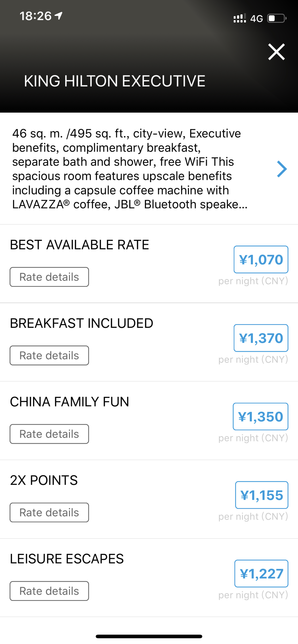Viewport: 298px width, 644px height.
Task: View Rate details for China Family Fun
Action: (49, 434)
